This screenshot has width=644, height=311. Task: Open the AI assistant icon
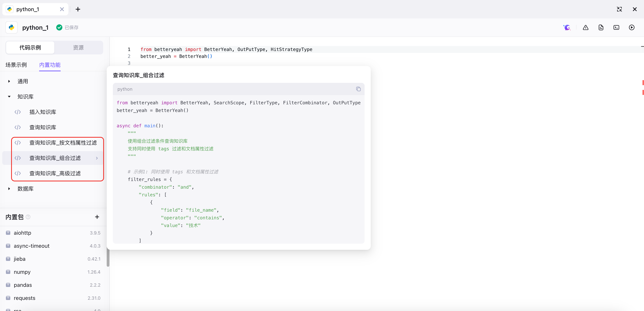pos(567,27)
